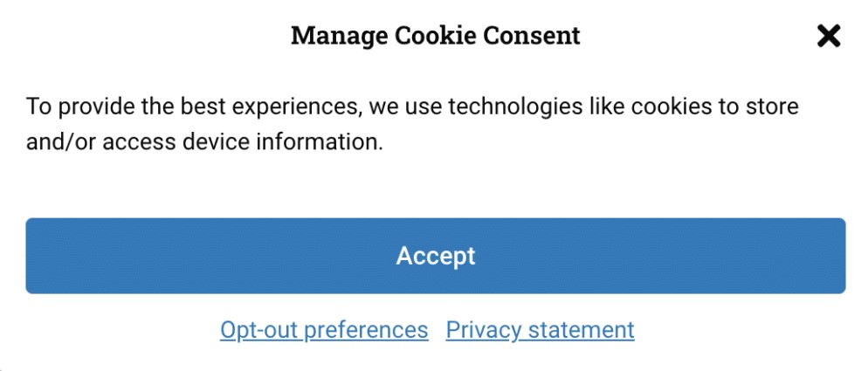The width and height of the screenshot is (868, 371).
Task: Dismiss the cookie banner with the X icon
Action: click(x=828, y=36)
